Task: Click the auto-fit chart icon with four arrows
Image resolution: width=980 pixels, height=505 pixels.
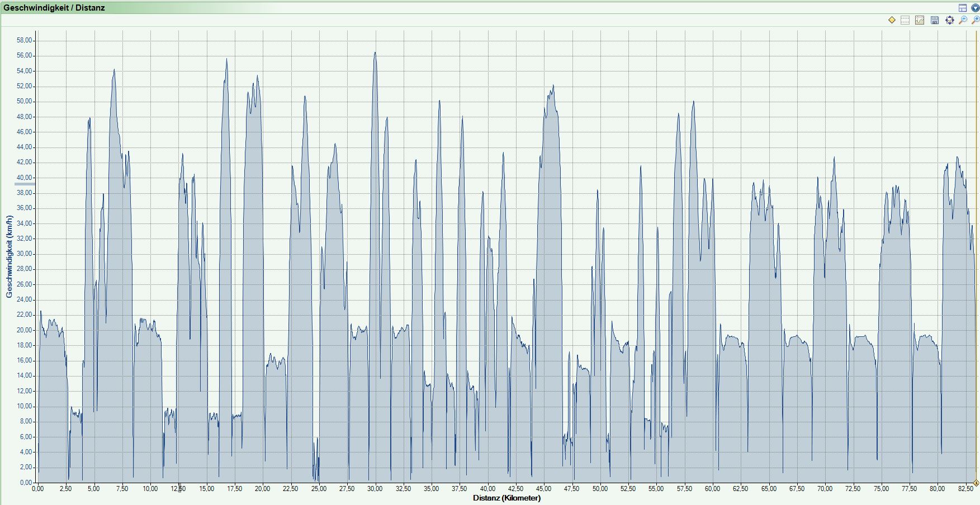Action: [x=949, y=20]
